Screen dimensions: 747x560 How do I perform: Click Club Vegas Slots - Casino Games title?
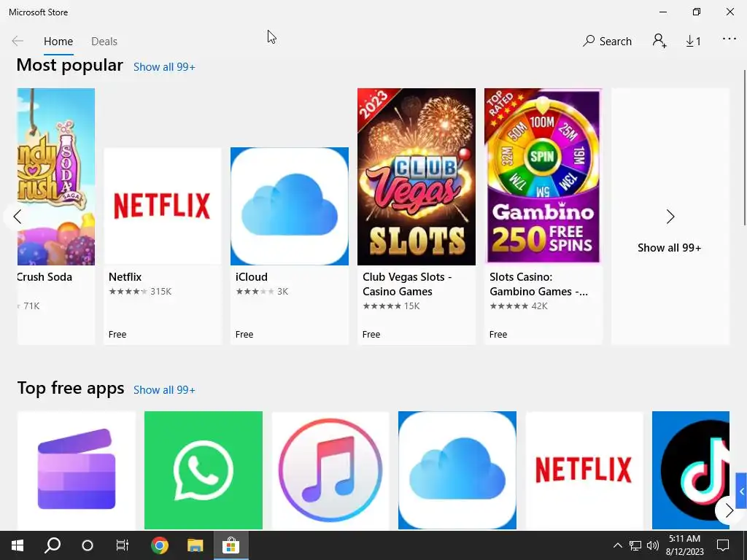point(407,284)
